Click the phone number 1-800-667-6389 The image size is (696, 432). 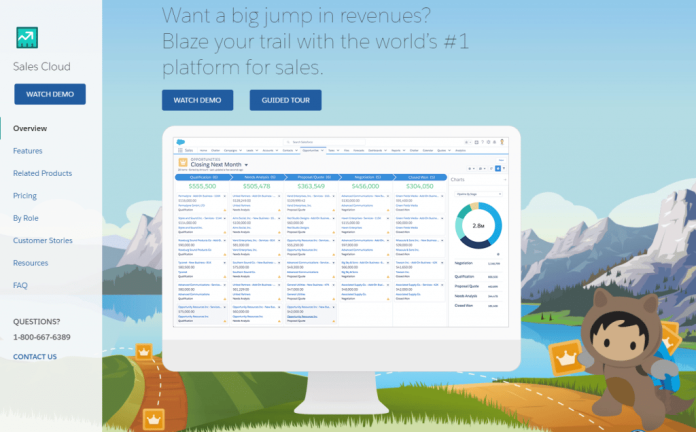coord(42,337)
